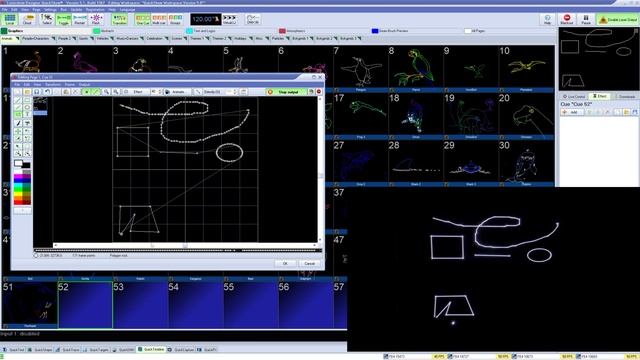This screenshot has width=640, height=360.
Task: Click the Cloud toolbar icon
Action: pyautogui.click(x=27, y=19)
